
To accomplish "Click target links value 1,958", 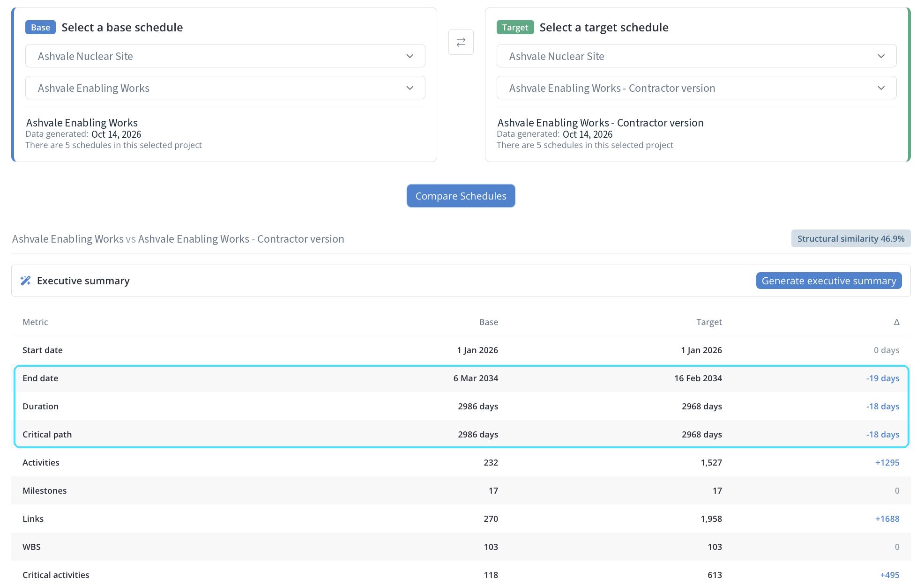I will 711,518.
